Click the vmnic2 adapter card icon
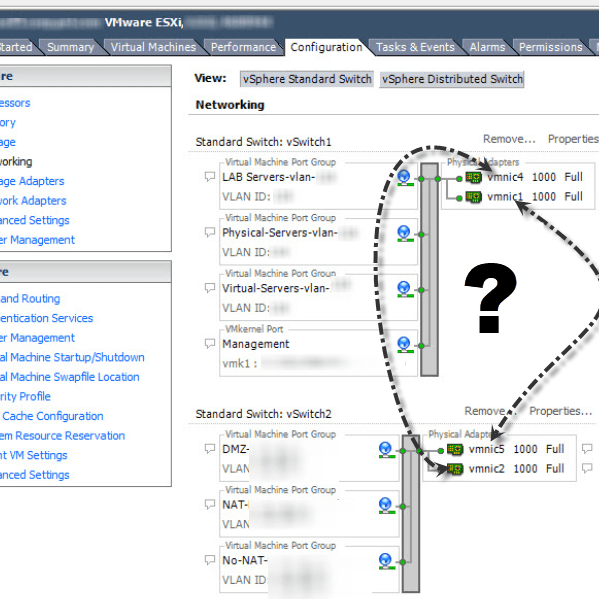 (455, 469)
